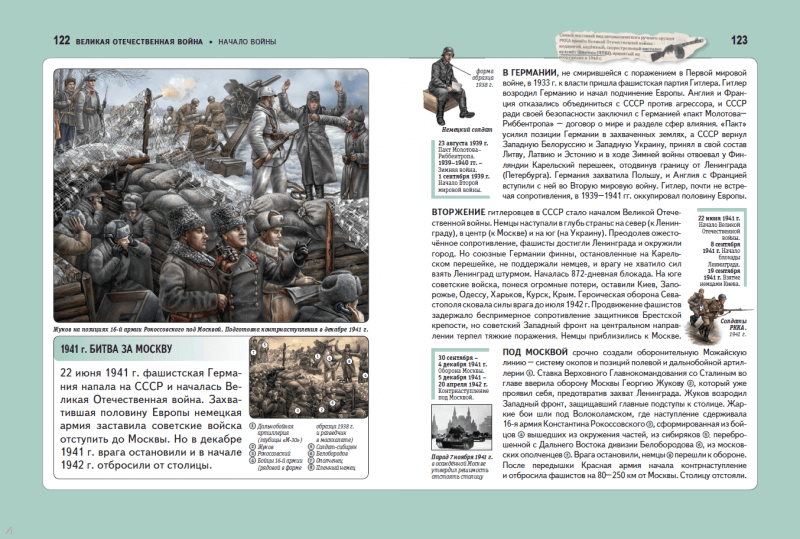Click the large Zhukov trench illustration
The height and width of the screenshot is (539, 800).
(x=211, y=195)
